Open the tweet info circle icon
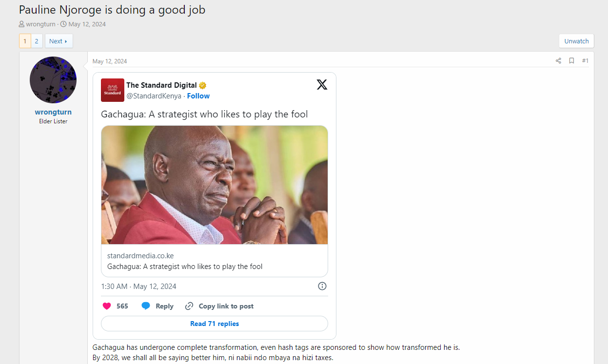The image size is (608, 364). pyautogui.click(x=322, y=286)
